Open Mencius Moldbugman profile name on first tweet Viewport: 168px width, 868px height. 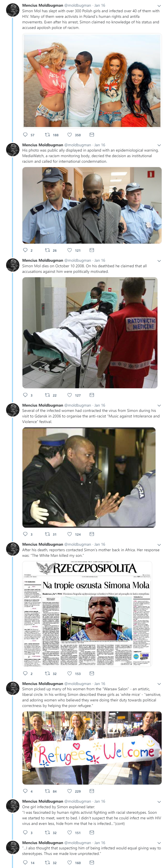[x=43, y=5]
